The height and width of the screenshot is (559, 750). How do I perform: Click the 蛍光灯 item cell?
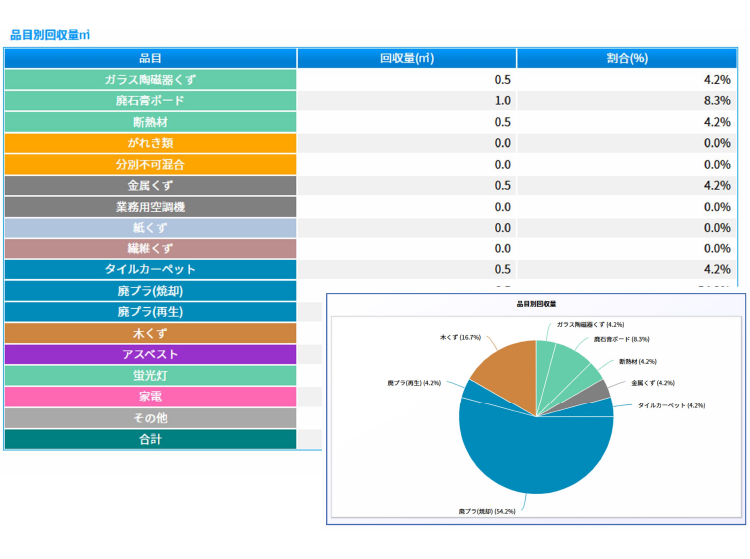pyautogui.click(x=150, y=375)
